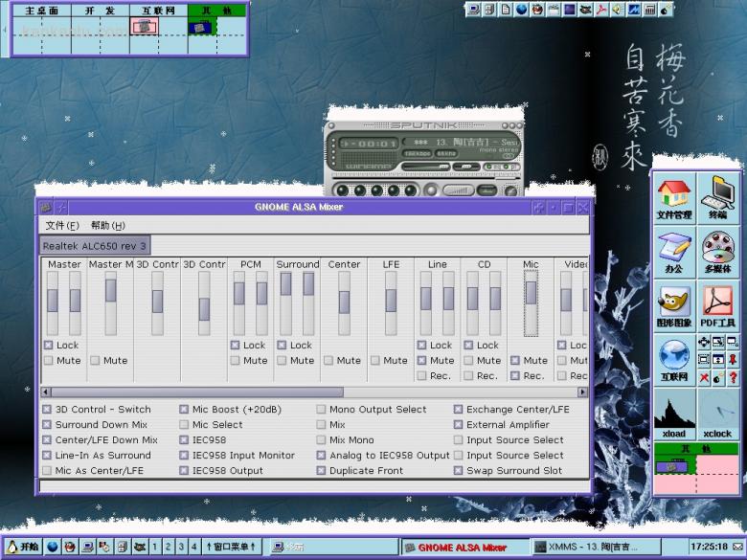Open the PDF工具 icon in side panel
747x560 pixels.
717,302
